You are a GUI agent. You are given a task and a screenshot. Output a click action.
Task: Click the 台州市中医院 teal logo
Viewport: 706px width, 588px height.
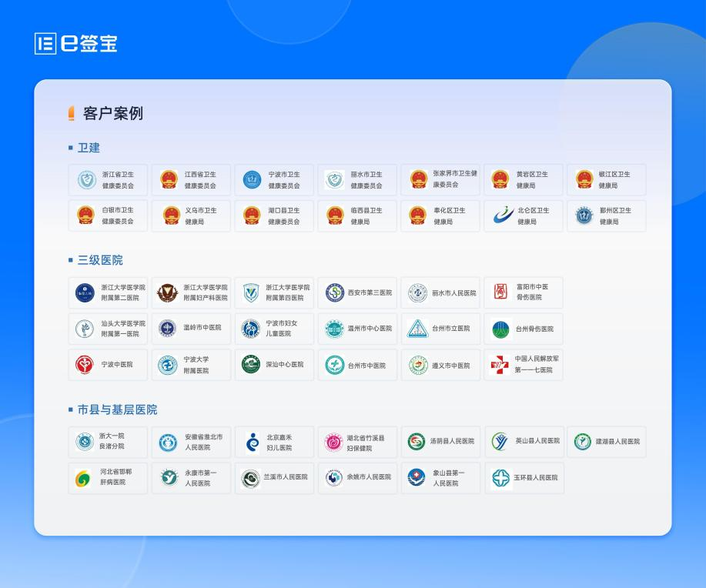pos(335,365)
